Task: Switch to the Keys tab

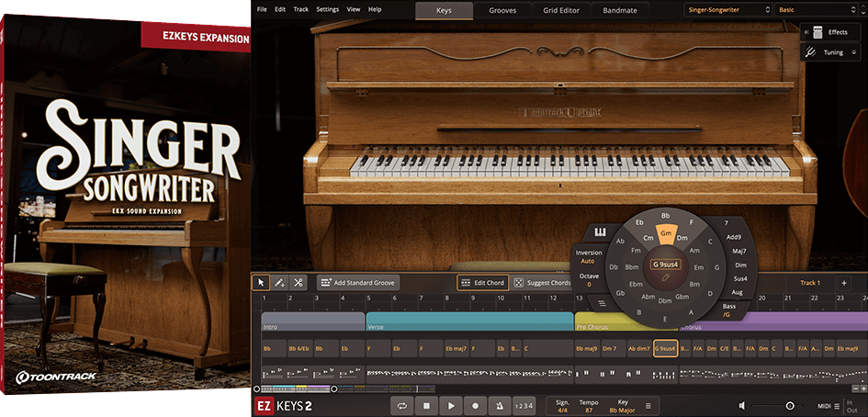Action: [444, 10]
